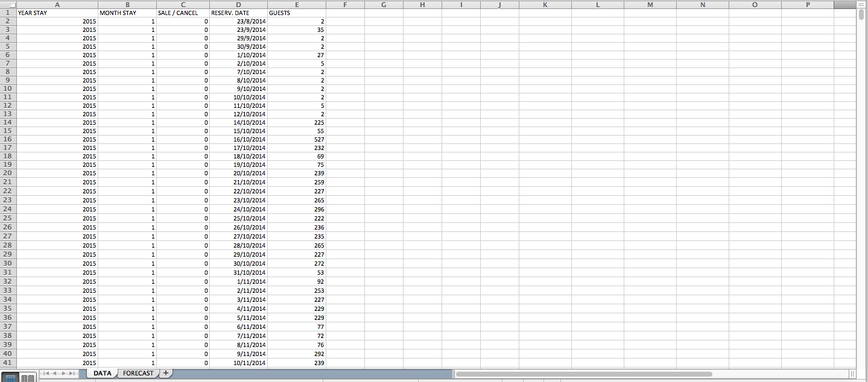Click the first-sheet navigation arrow

(46, 373)
